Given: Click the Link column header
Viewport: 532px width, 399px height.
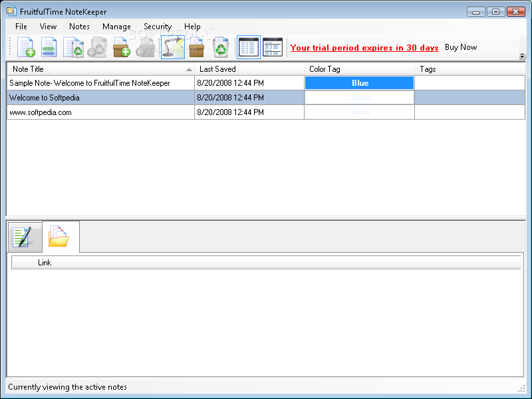Looking at the screenshot, I should 277,263.
